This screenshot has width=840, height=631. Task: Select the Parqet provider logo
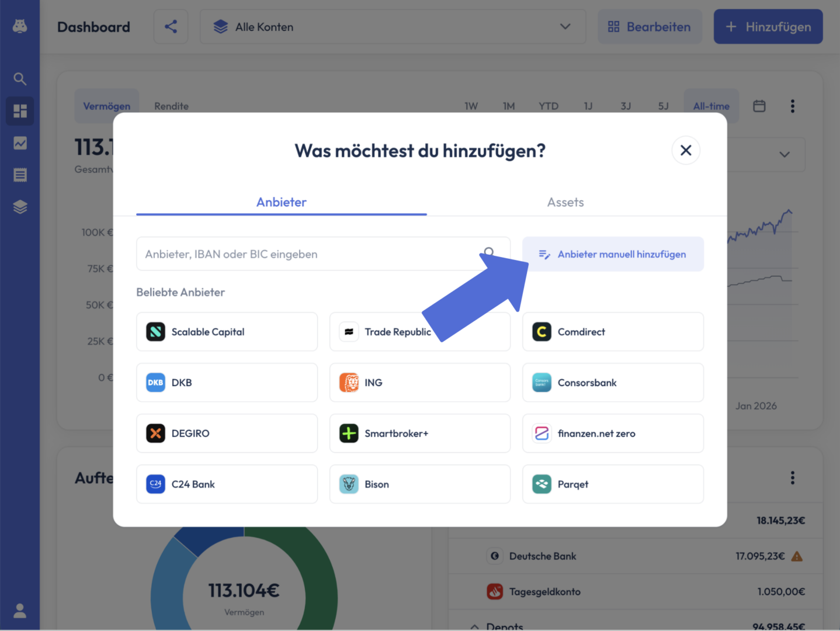click(542, 484)
